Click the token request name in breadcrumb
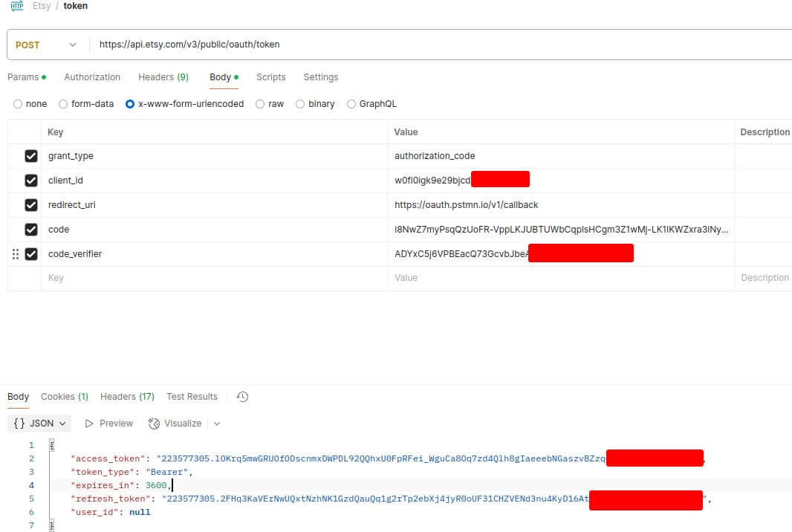This screenshot has width=792, height=532. (75, 6)
